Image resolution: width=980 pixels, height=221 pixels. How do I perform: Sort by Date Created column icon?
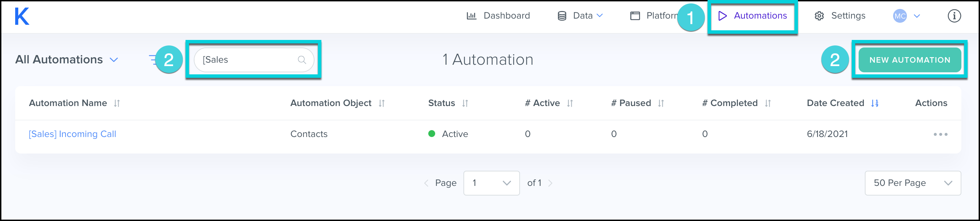874,103
